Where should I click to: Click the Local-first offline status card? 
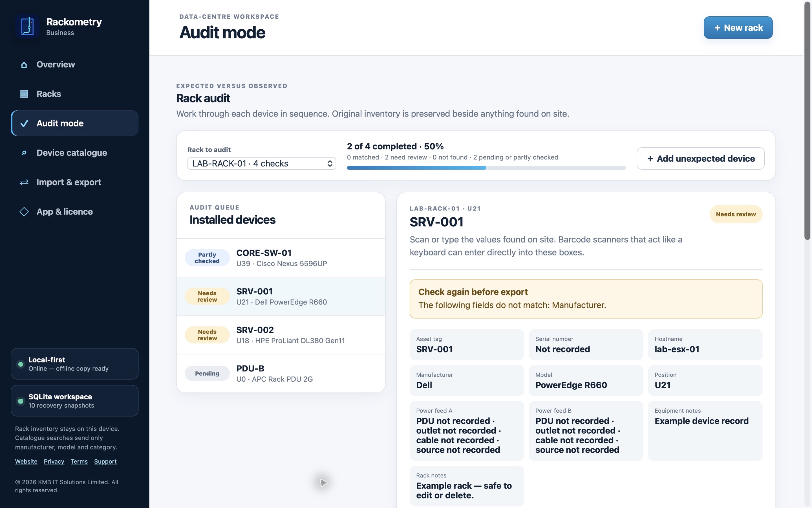74,364
